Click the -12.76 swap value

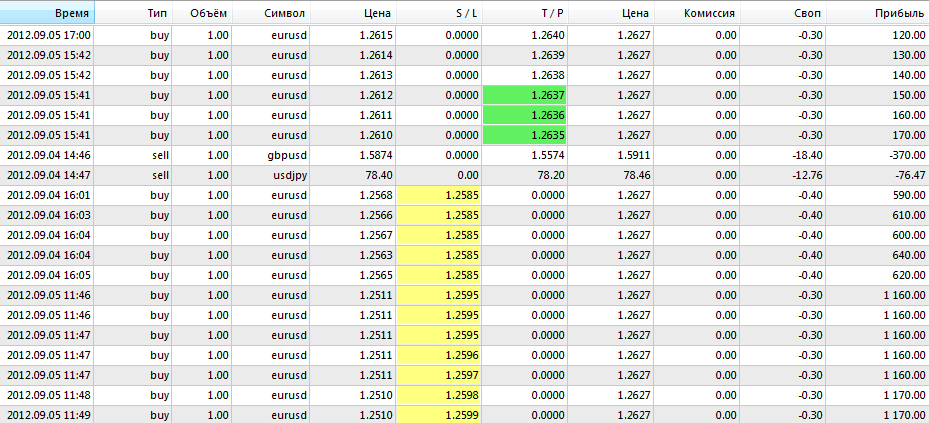click(x=808, y=176)
